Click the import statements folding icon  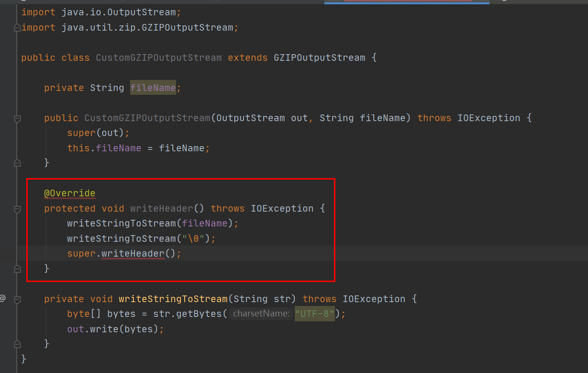coord(17,27)
